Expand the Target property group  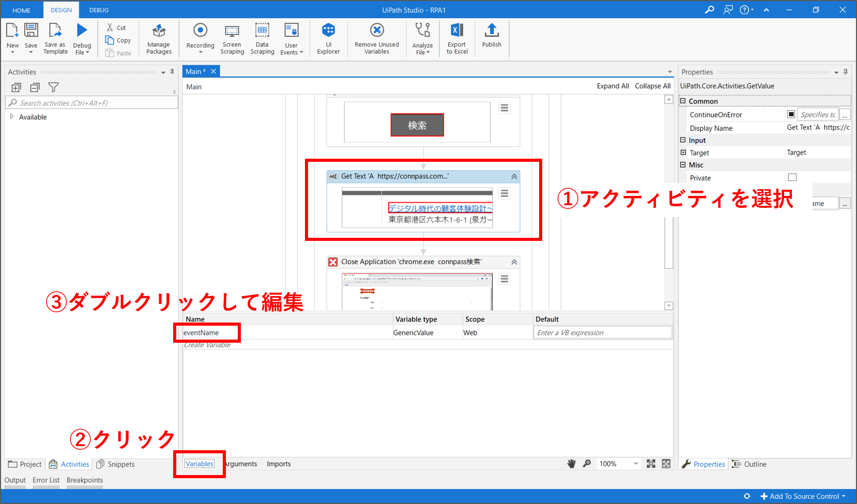coord(683,152)
